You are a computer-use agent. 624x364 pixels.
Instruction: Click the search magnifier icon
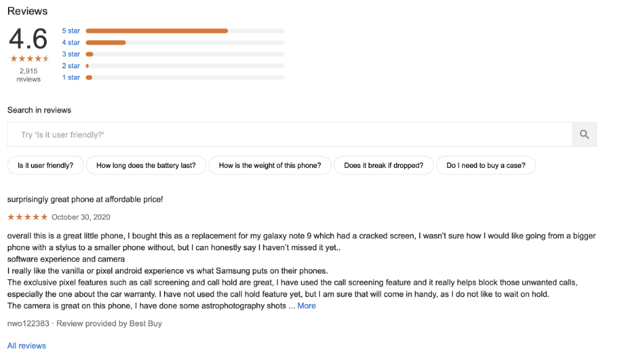coord(585,135)
